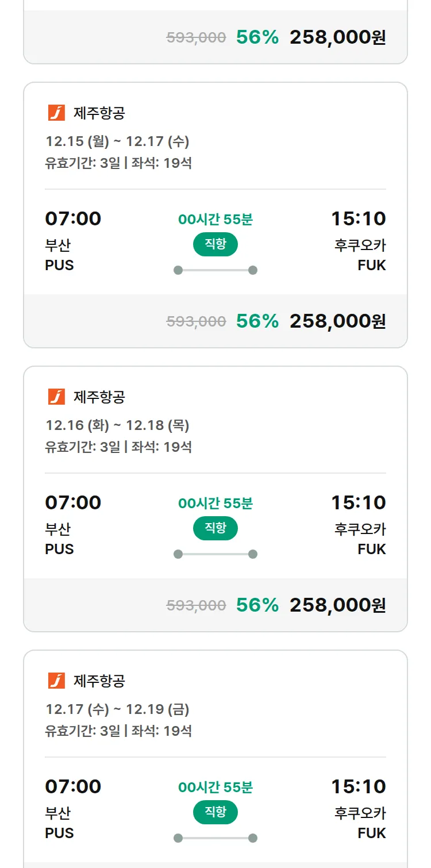The image size is (431, 868).
Task: Open the 12.17 (수) ~ 12.19 (금) date range
Action: tap(117, 709)
